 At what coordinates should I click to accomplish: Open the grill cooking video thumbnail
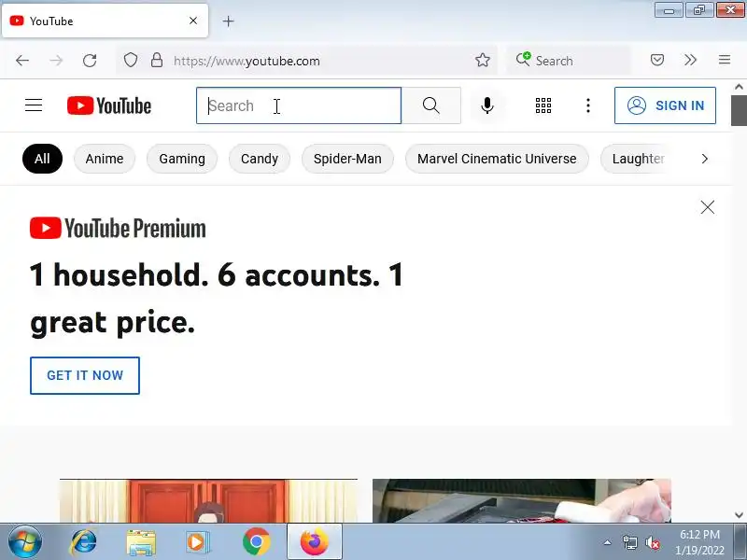point(522,500)
